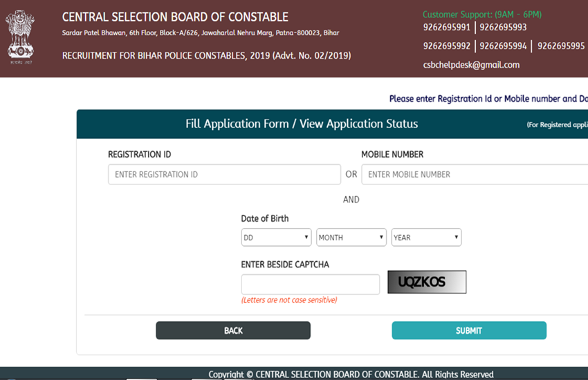Screen dimensions: 588x380
Task: Select support number 9262695993
Action: tap(503, 28)
